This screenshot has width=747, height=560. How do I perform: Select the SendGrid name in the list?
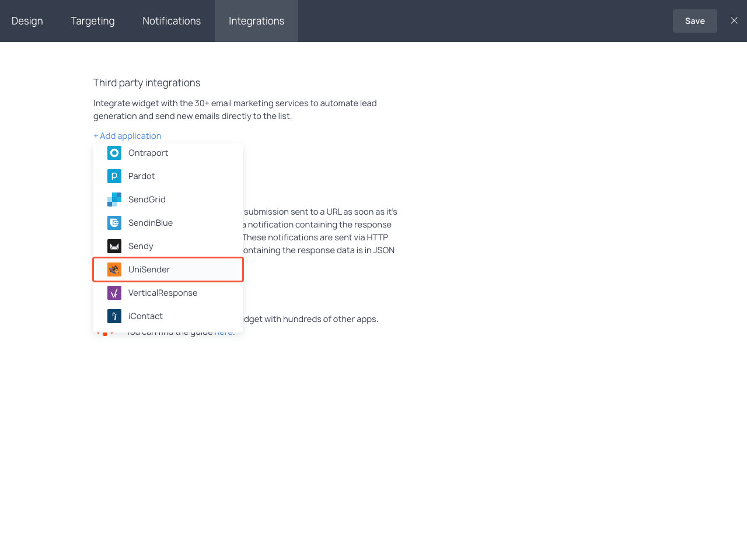pos(147,199)
